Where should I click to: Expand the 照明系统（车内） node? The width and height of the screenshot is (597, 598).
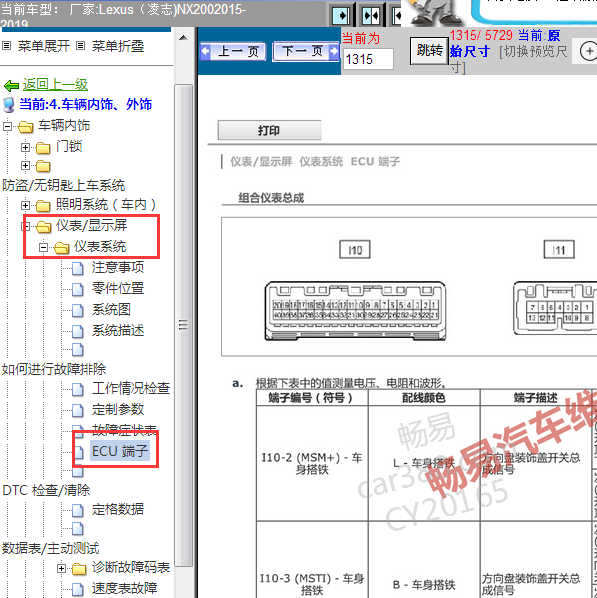[25, 206]
